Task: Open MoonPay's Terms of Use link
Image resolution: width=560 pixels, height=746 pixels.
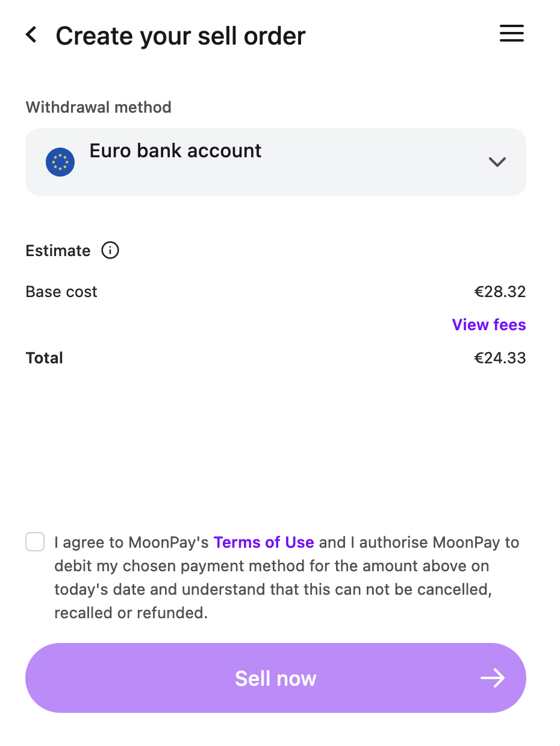Action: click(x=264, y=542)
